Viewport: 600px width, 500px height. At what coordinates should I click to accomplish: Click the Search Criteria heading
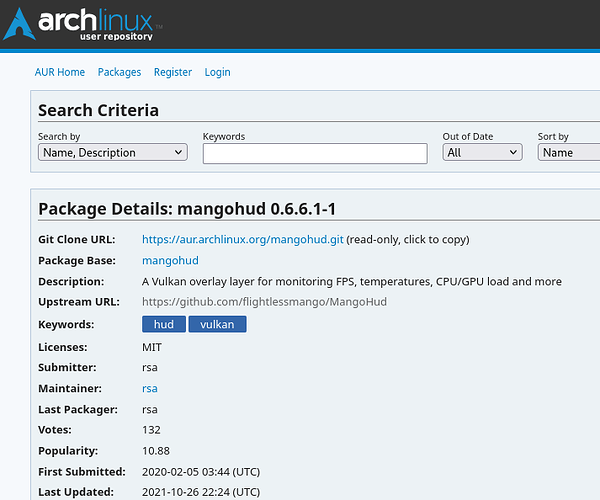click(98, 110)
